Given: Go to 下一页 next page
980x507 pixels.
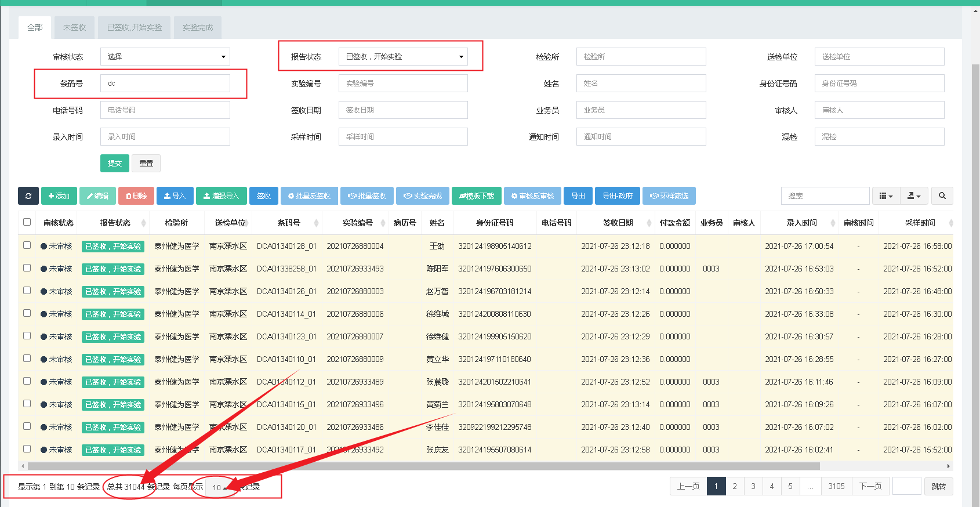Looking at the screenshot, I should point(870,486).
